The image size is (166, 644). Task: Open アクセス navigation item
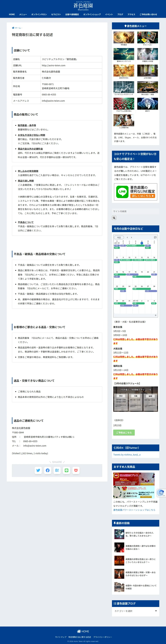[x=131, y=15]
